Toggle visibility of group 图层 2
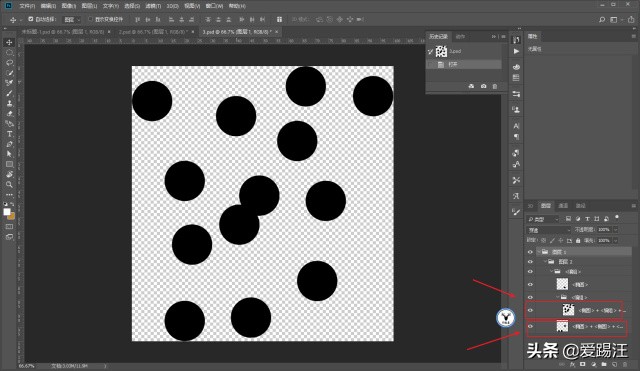 (x=530, y=262)
